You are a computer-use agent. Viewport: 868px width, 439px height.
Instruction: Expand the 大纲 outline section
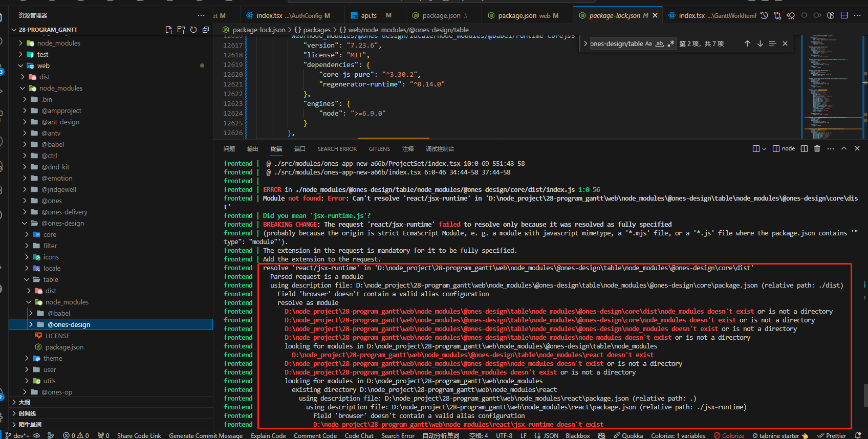point(111,402)
